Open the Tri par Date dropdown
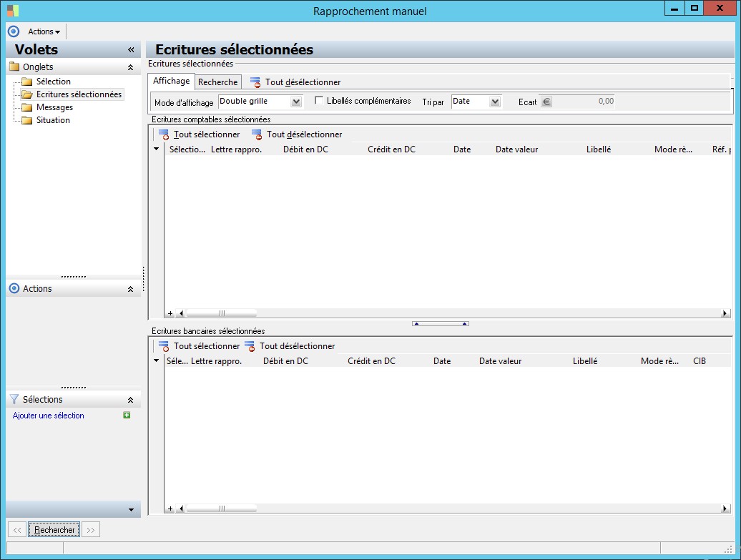The image size is (741, 560). (x=495, y=102)
